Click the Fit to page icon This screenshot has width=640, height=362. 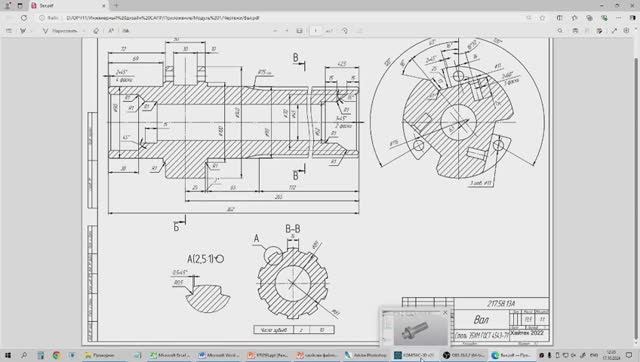click(300, 31)
